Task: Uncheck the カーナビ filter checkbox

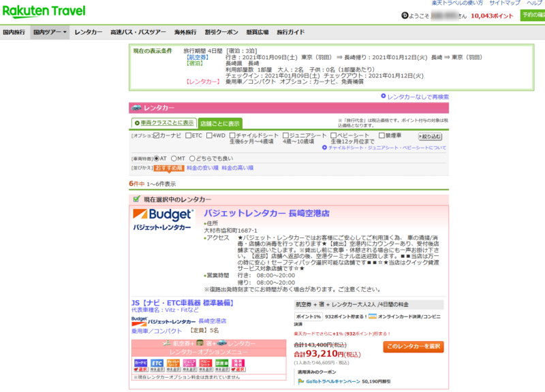Action: (157, 135)
